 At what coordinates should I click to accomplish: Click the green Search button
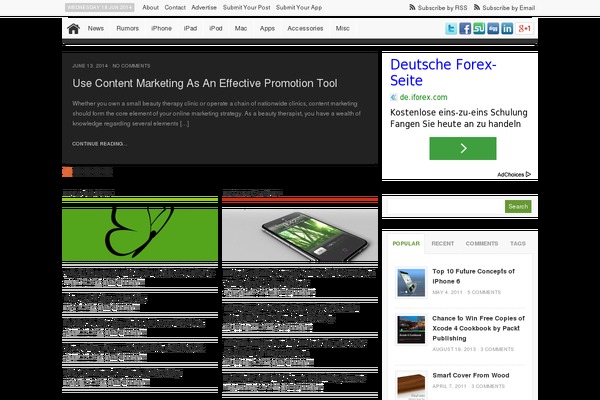click(x=517, y=207)
